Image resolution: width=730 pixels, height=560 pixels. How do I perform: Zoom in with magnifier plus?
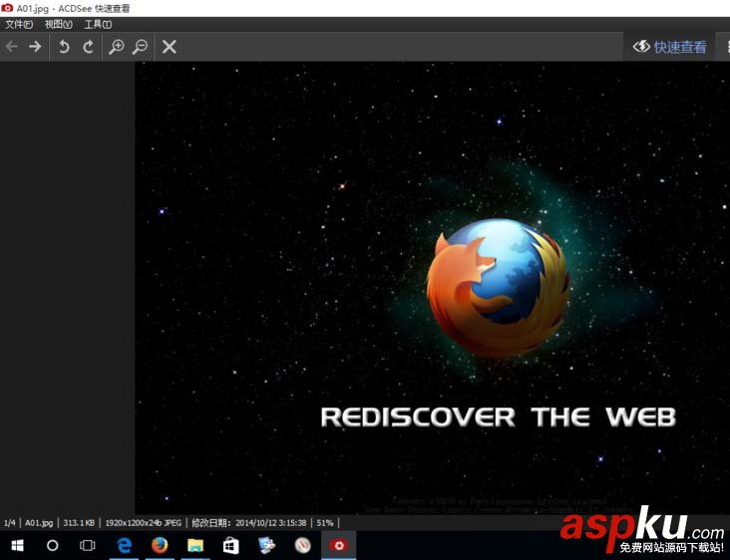click(116, 47)
